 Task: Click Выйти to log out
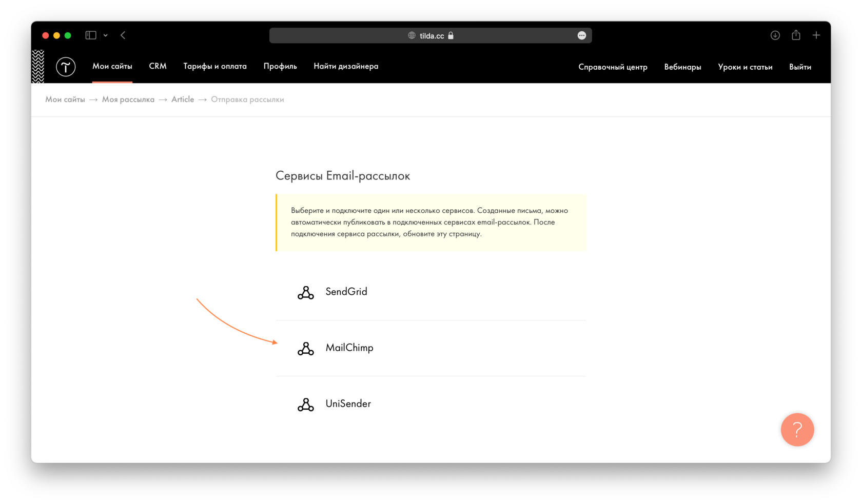tap(800, 67)
